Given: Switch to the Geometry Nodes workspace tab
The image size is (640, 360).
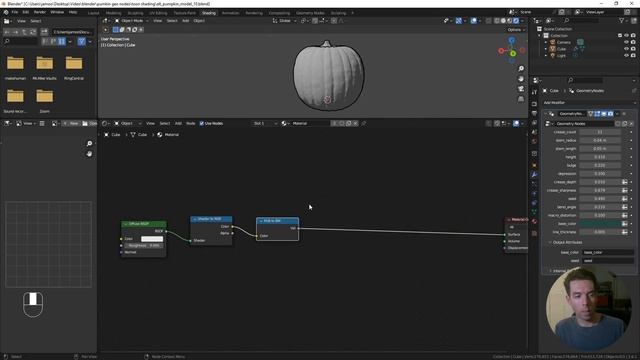Looking at the screenshot, I should (310, 13).
